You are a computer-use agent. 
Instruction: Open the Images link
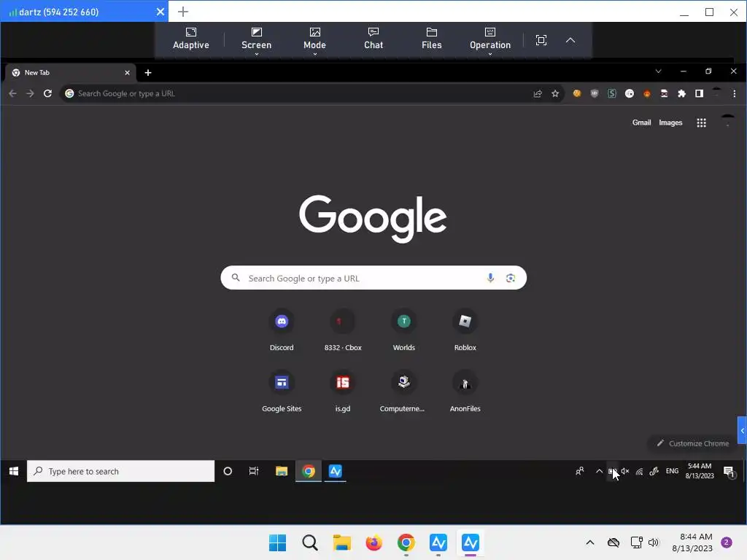(x=670, y=122)
